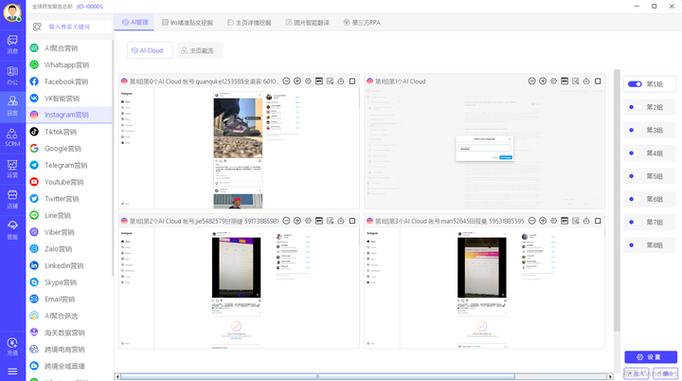Image resolution: width=682 pixels, height=381 pixels.
Task: Open the user avatar profile
Action: (x=12, y=13)
